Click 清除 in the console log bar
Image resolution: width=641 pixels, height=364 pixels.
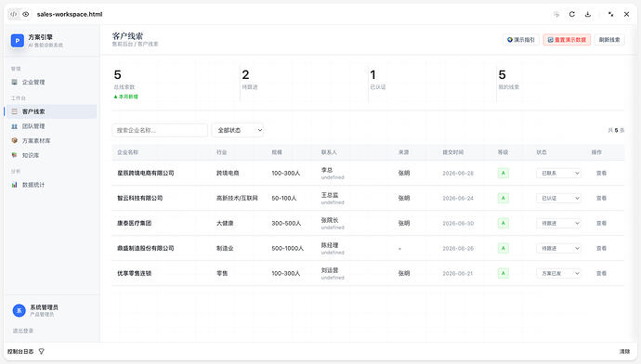coord(624,351)
